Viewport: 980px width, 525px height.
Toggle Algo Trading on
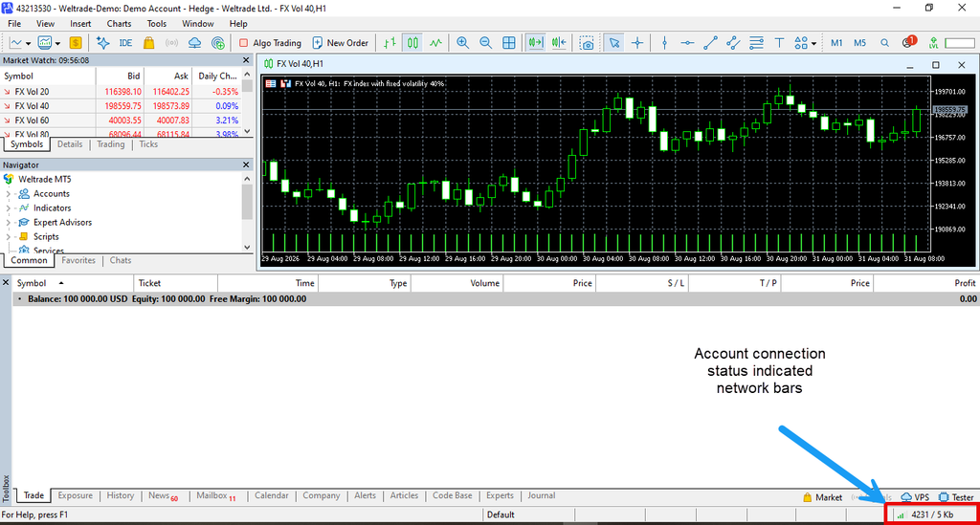click(x=270, y=43)
